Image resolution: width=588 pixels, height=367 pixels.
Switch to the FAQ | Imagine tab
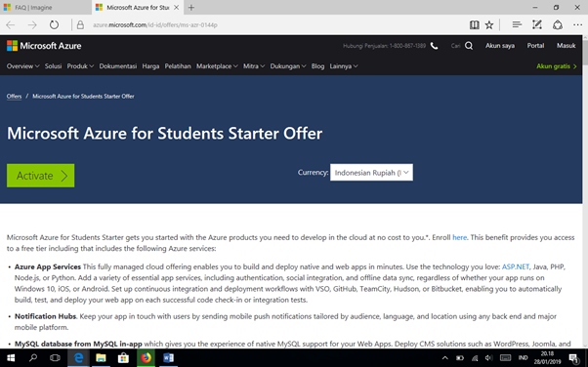[45, 8]
